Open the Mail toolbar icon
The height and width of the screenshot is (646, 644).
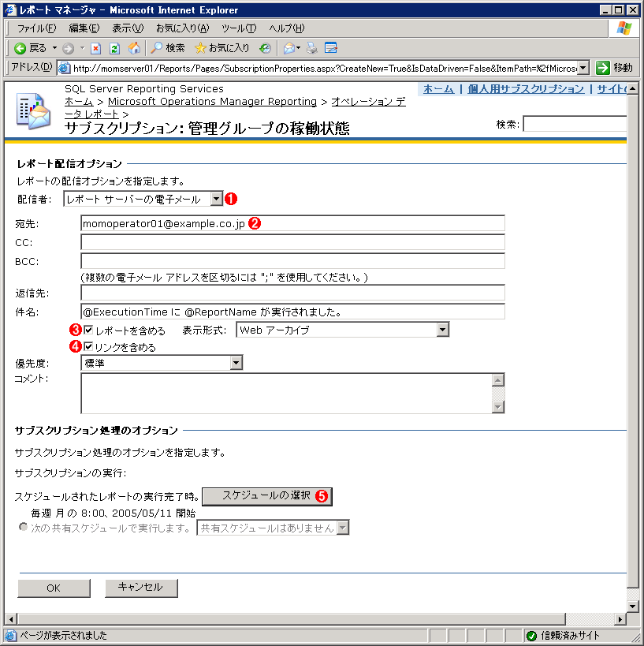pyautogui.click(x=289, y=48)
